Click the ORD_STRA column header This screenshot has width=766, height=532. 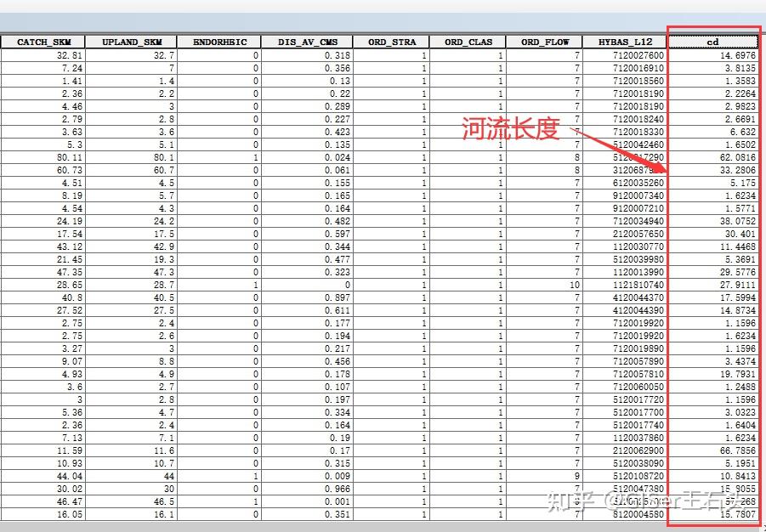pyautogui.click(x=391, y=41)
